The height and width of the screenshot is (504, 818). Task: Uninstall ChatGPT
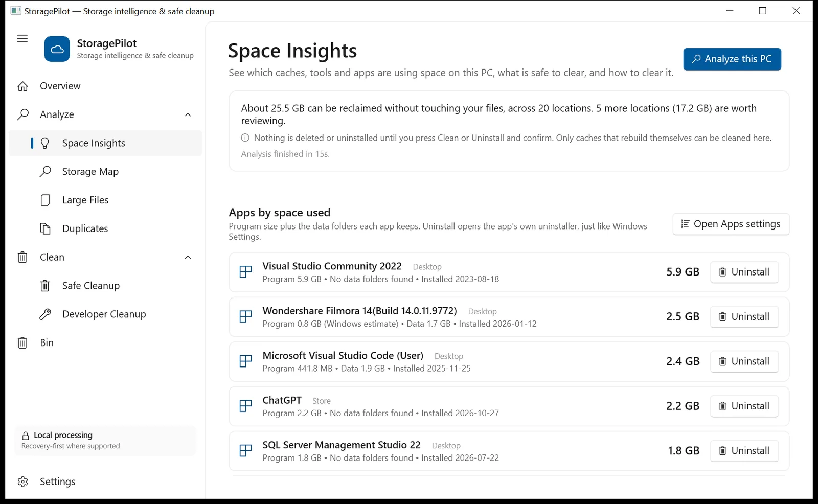coord(744,406)
